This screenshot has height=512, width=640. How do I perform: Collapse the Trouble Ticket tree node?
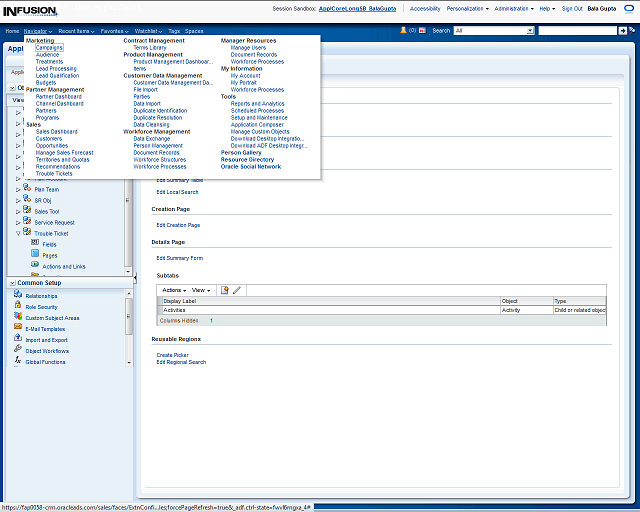point(18,233)
